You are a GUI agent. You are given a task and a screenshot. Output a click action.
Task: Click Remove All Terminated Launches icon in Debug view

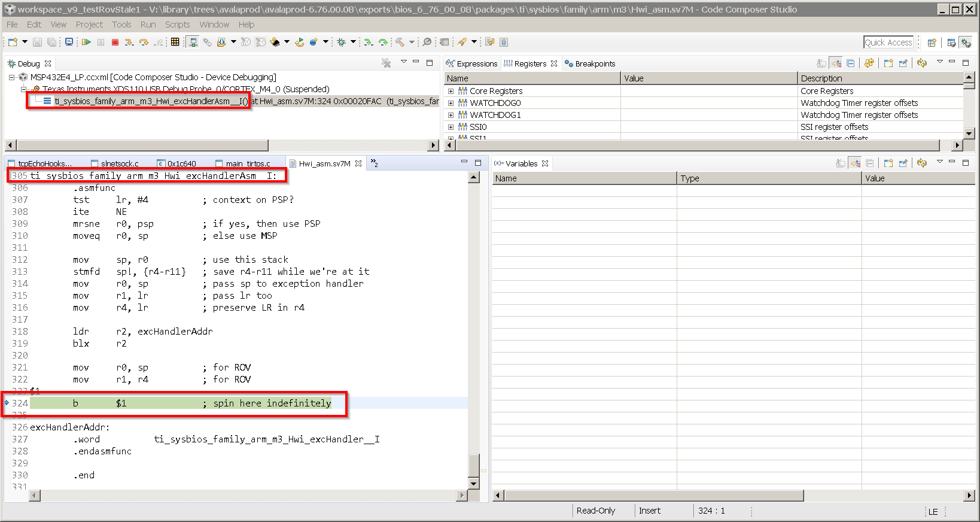386,63
